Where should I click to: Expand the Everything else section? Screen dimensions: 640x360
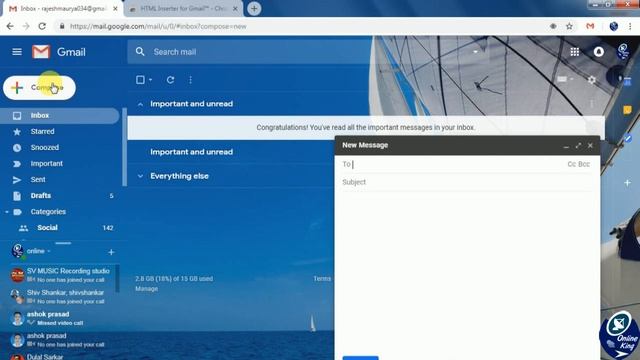(140, 176)
